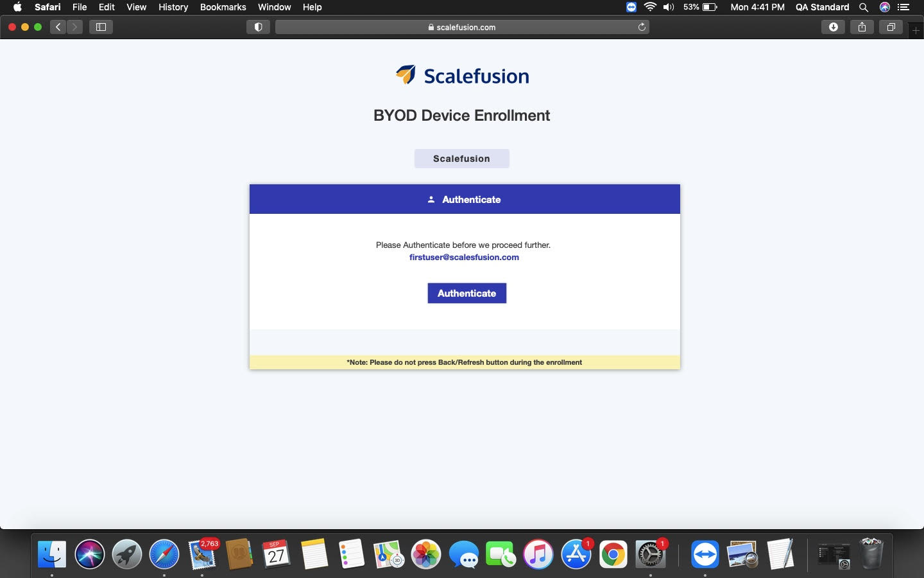Open Preview app in the Dock
Screen dimensions: 924x578
[x=742, y=554]
